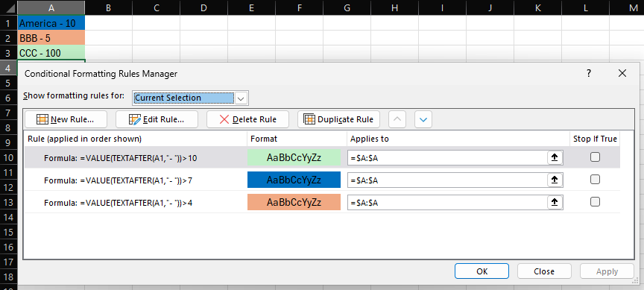This screenshot has width=644, height=290.
Task: Click the green format preview swatch
Action: (294, 158)
